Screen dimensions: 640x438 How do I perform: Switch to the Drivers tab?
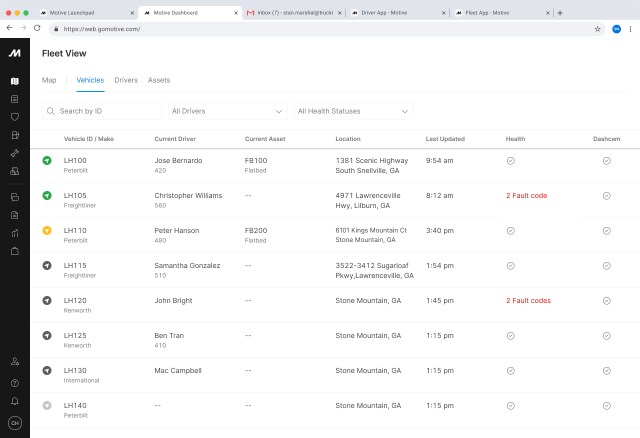[126, 79]
